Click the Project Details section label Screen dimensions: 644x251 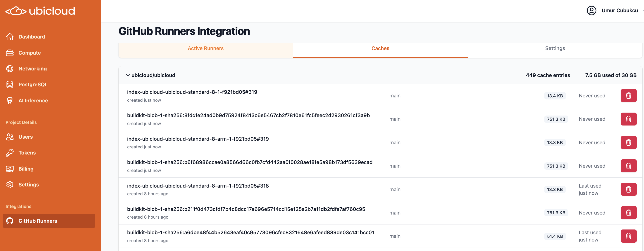21,122
